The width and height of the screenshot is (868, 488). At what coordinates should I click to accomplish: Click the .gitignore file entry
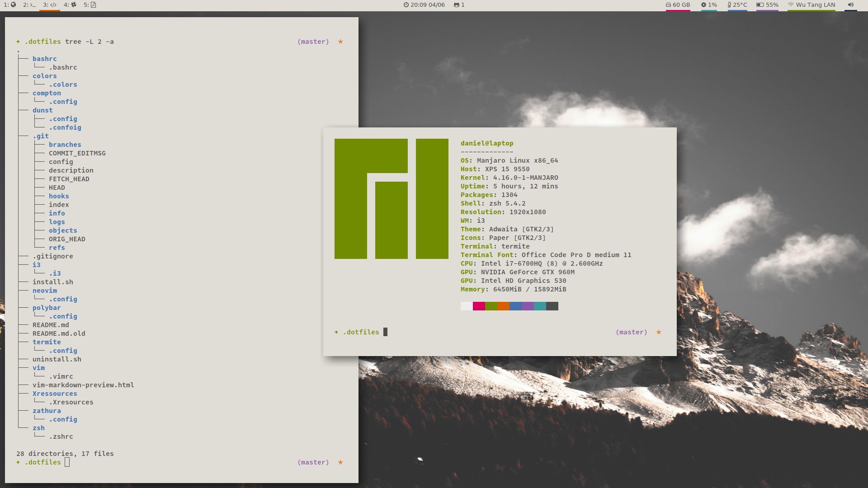(x=53, y=256)
